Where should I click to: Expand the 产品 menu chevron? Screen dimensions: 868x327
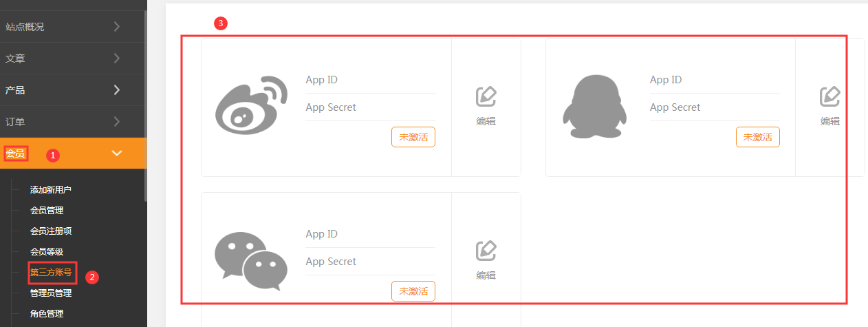click(116, 90)
